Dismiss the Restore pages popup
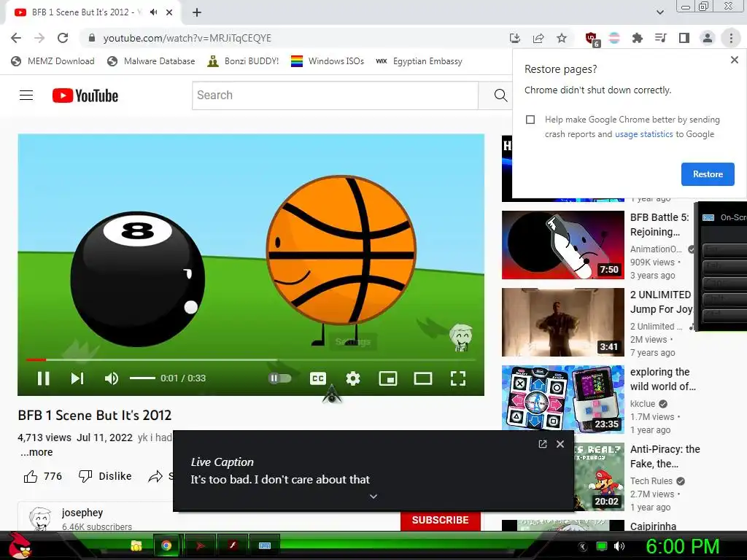The width and height of the screenshot is (747, 560). click(734, 60)
